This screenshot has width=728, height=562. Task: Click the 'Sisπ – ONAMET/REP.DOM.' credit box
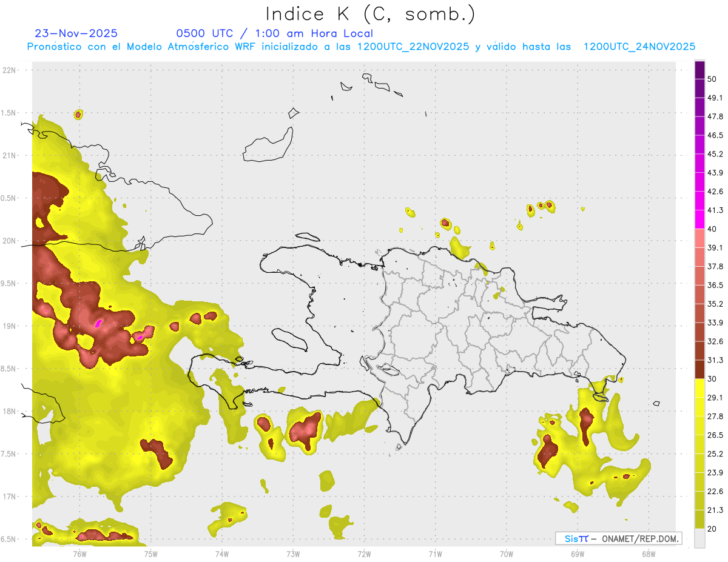[x=618, y=538]
